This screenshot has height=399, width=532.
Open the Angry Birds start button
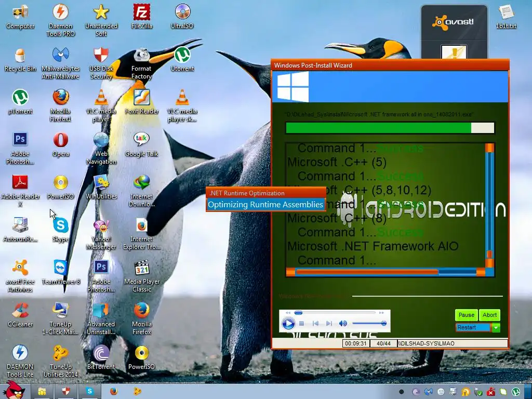(15, 390)
